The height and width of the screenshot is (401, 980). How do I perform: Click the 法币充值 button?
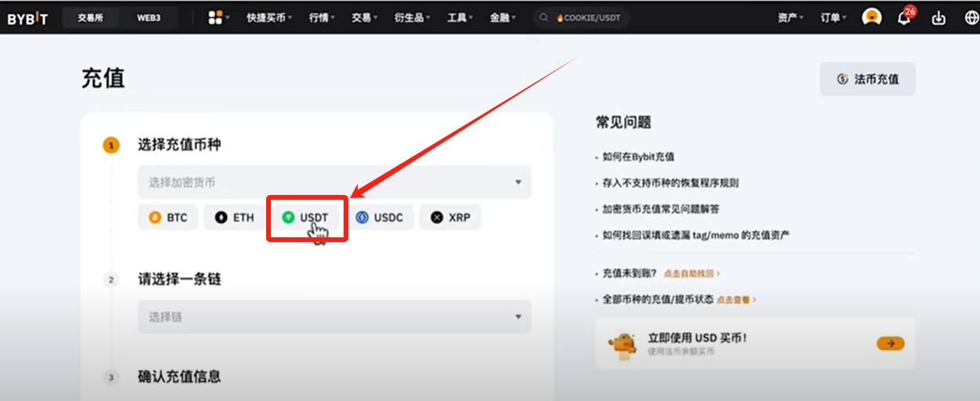click(867, 79)
